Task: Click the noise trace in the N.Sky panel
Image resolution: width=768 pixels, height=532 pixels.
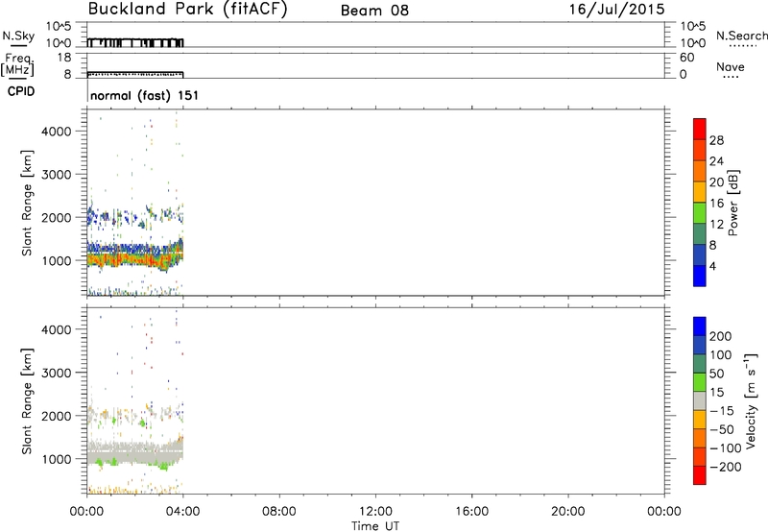Action: (x=135, y=42)
